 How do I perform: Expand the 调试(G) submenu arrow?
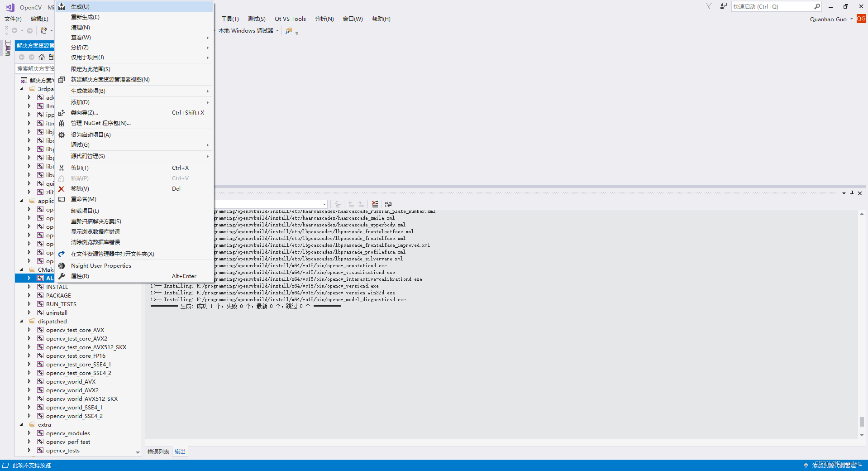tap(208, 145)
